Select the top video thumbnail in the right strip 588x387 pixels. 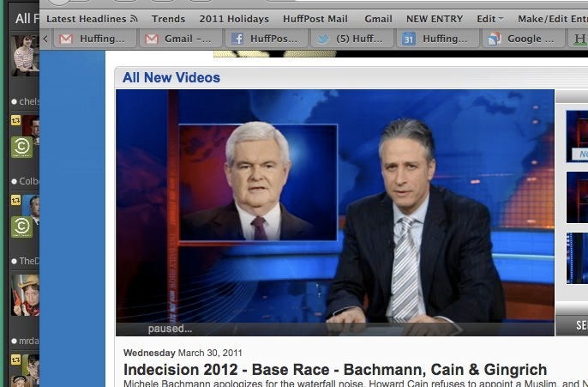click(577, 136)
